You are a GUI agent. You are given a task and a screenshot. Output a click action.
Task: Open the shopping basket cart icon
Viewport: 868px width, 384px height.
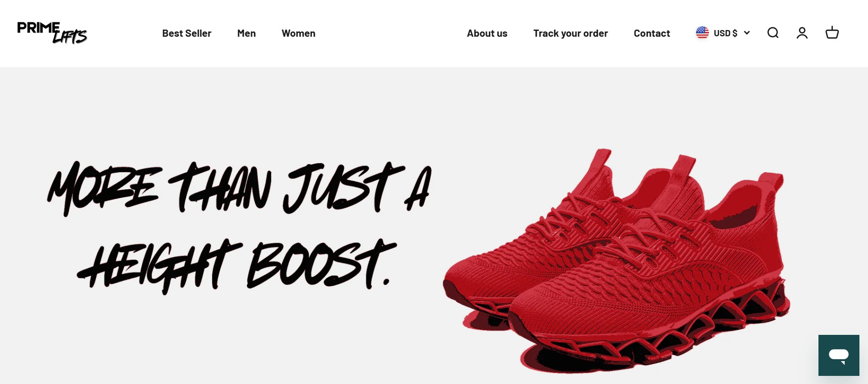(832, 33)
